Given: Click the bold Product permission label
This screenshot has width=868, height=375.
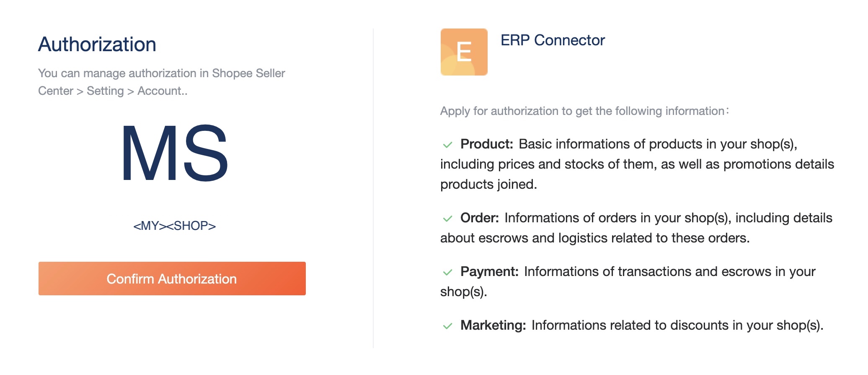Looking at the screenshot, I should tap(486, 144).
